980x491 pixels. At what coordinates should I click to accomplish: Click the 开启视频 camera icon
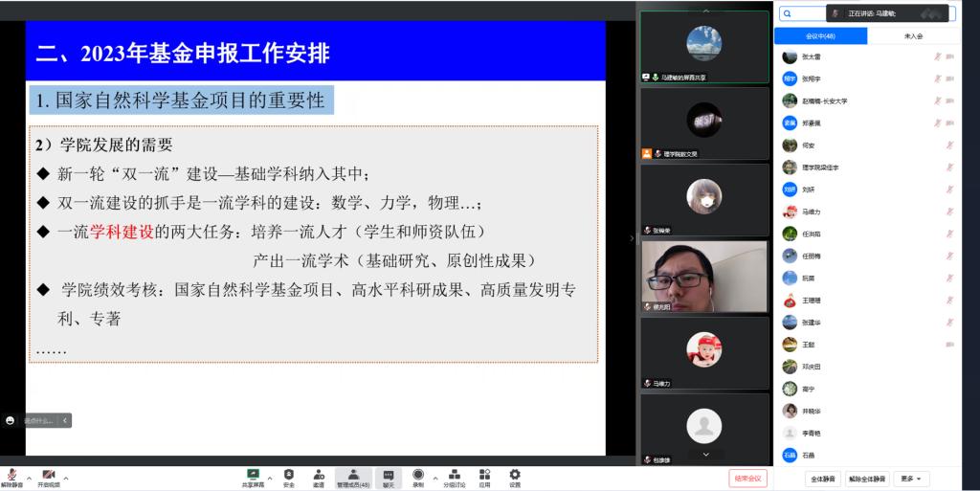pos(48,475)
